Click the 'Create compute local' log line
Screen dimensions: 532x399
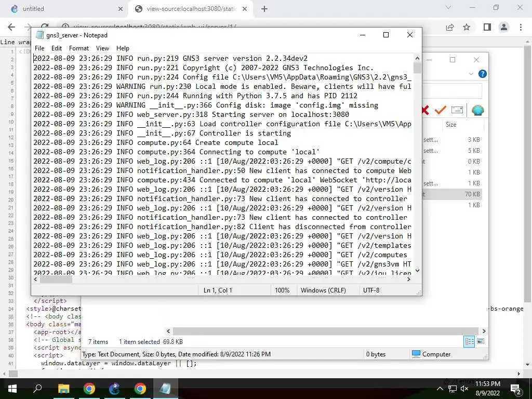(x=156, y=142)
